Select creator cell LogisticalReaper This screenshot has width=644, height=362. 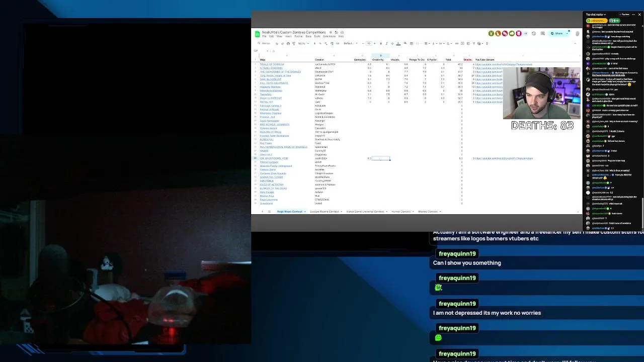(324, 113)
